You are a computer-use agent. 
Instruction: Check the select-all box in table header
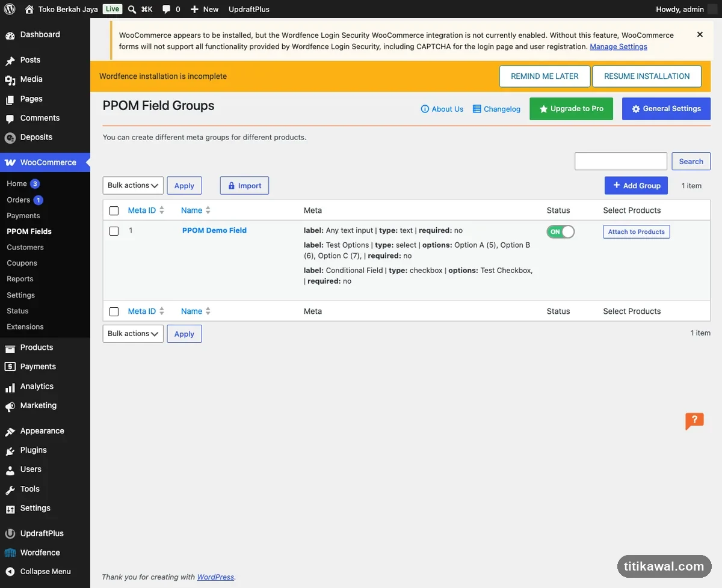[114, 211]
